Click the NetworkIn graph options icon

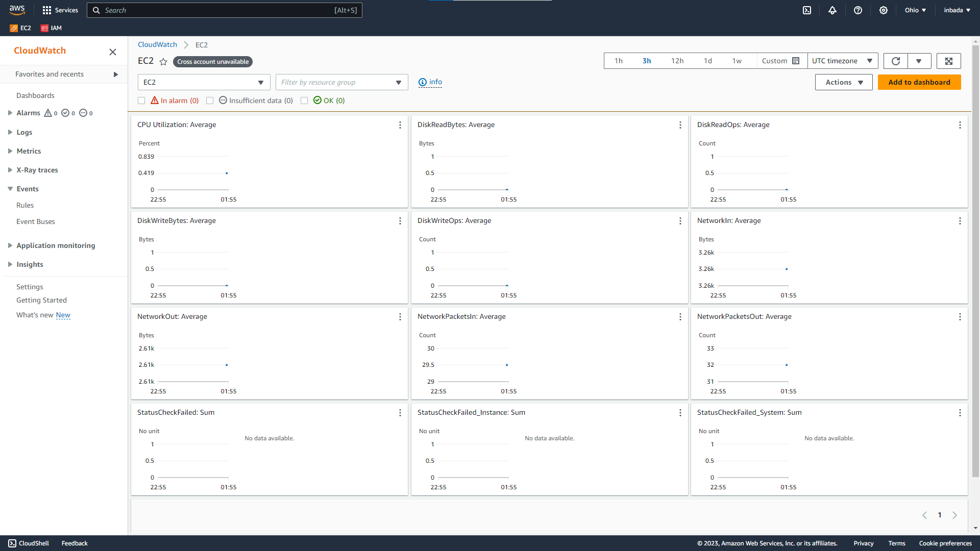click(x=959, y=221)
